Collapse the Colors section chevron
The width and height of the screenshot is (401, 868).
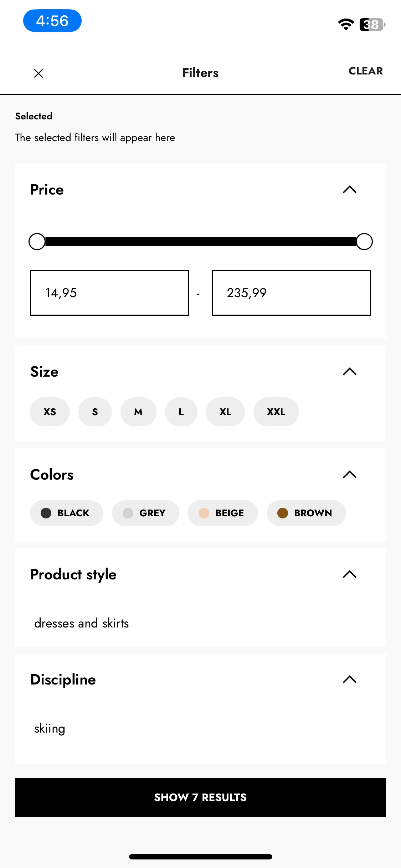[x=350, y=475]
